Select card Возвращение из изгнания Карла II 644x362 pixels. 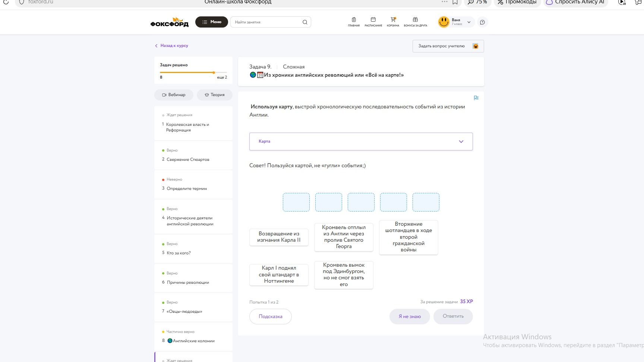tap(279, 237)
